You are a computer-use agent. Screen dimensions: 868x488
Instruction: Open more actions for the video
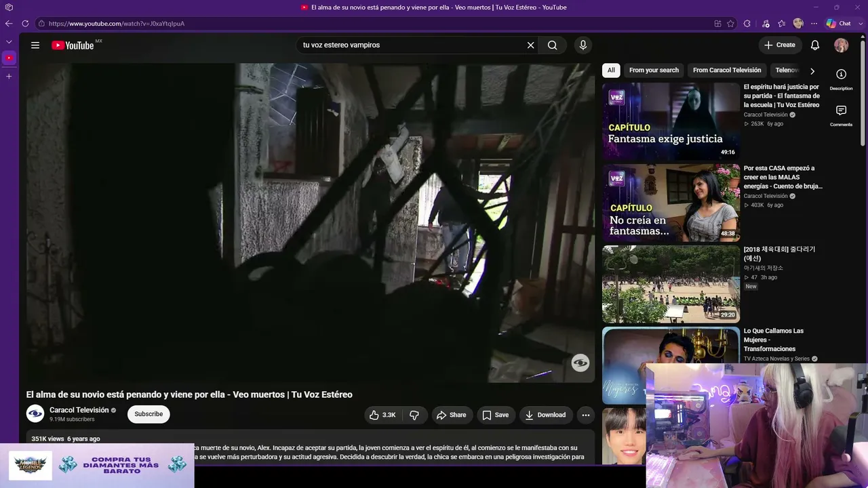(x=586, y=415)
